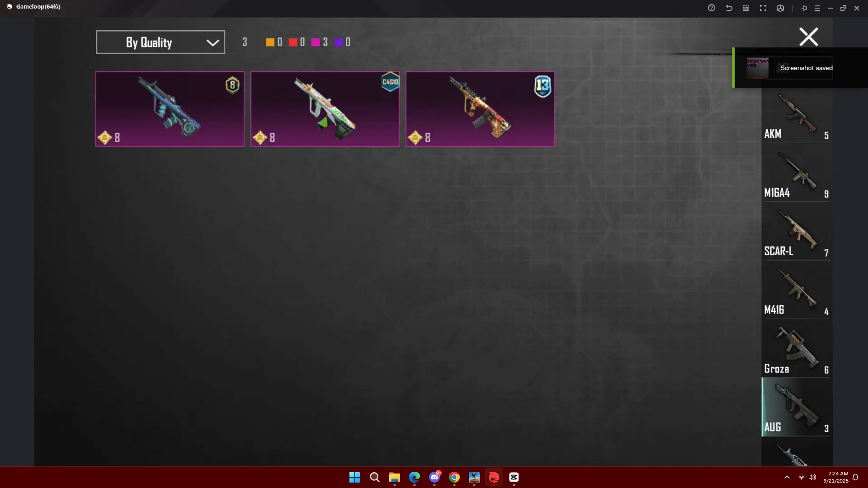Click the pink quality color swatch
This screenshot has height=488, width=868.
coord(316,42)
